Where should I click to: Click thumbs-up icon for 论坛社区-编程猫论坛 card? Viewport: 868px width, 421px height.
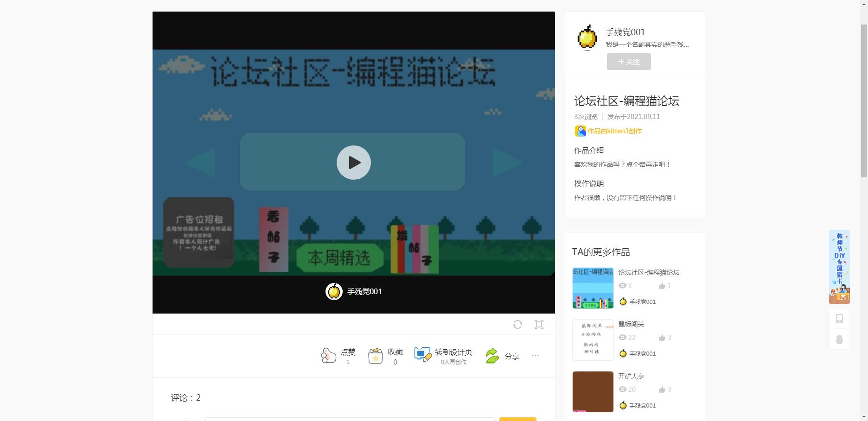tap(662, 286)
